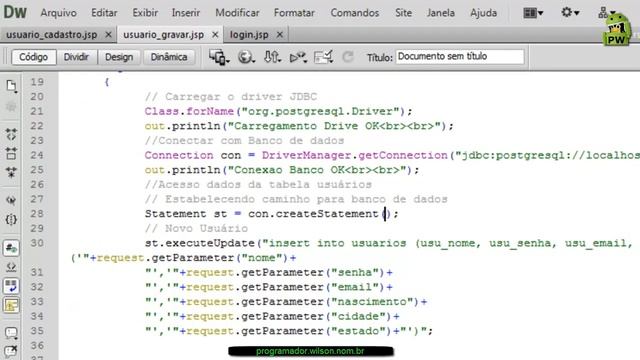
Task: Toggle line numbers icon
Action: pos(11,248)
